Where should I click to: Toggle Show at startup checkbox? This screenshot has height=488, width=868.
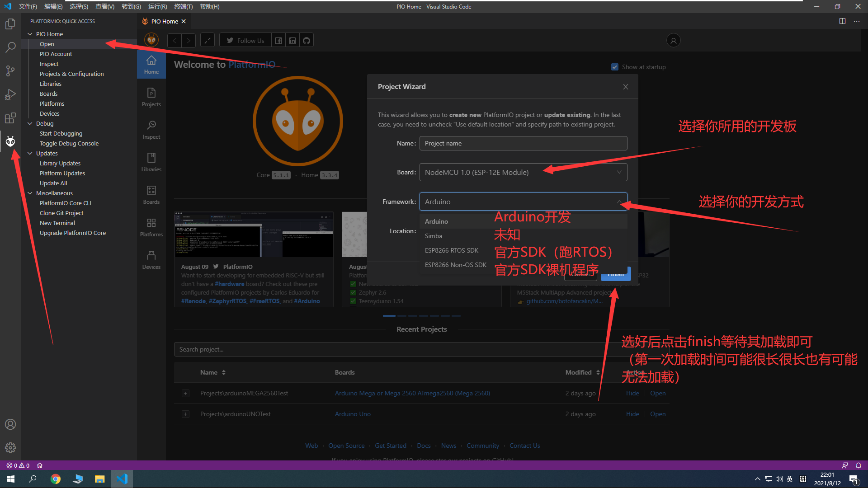click(614, 67)
